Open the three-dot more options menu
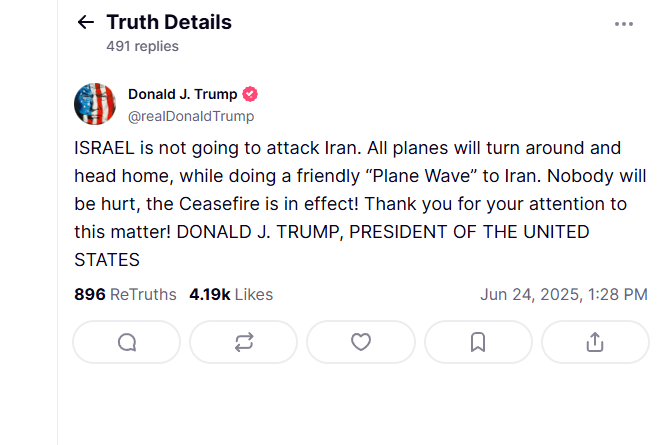This screenshot has width=664, height=445. pos(624,24)
